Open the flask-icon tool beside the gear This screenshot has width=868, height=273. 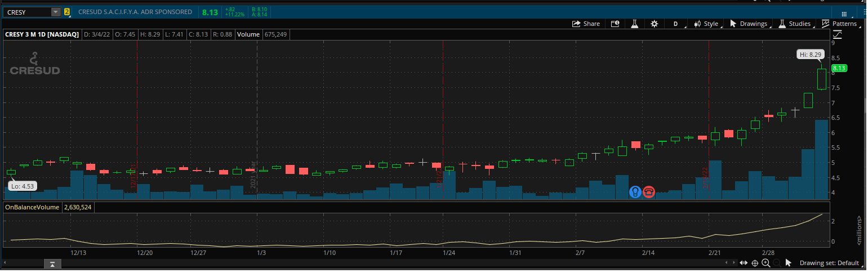(x=634, y=24)
